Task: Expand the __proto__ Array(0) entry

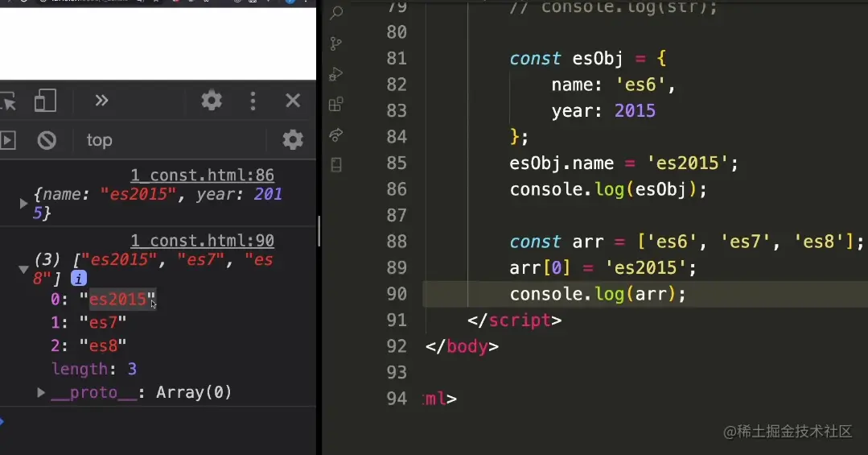Action: (40, 392)
